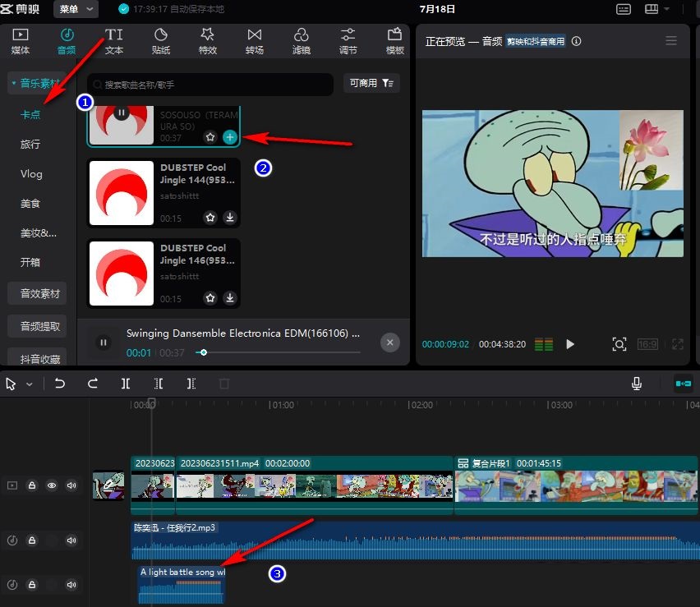Click the 音频提取 button
Image resolution: width=700 pixels, height=607 pixels.
coord(40,326)
